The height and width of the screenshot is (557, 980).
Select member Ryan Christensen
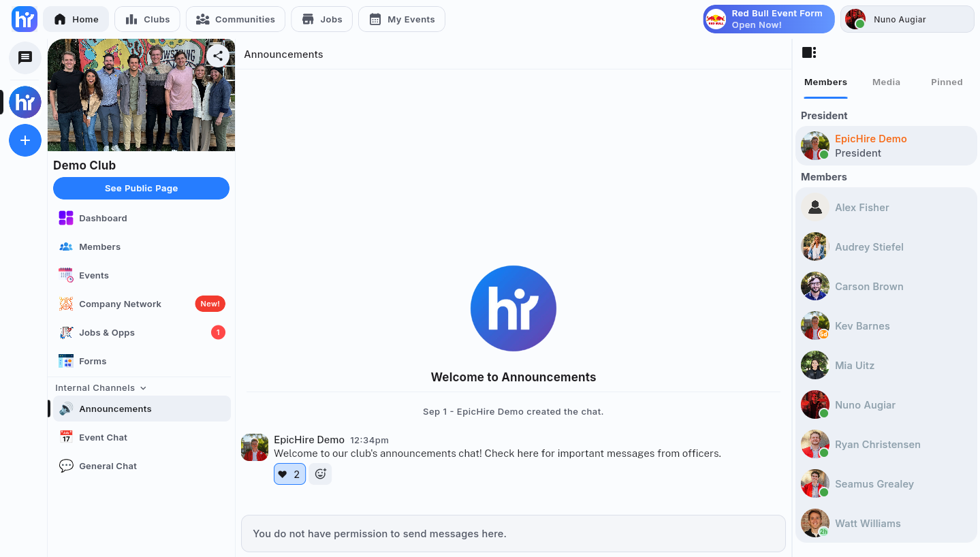[x=886, y=445]
